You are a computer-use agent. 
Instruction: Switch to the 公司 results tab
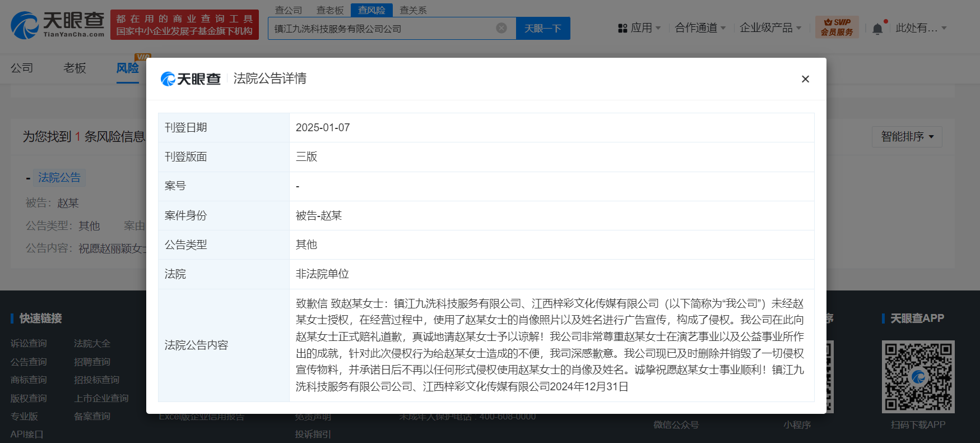pos(22,68)
